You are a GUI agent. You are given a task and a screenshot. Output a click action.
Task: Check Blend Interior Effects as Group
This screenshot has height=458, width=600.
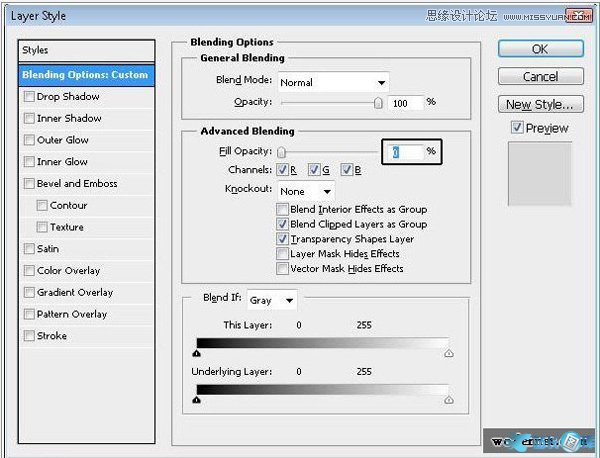(x=283, y=209)
